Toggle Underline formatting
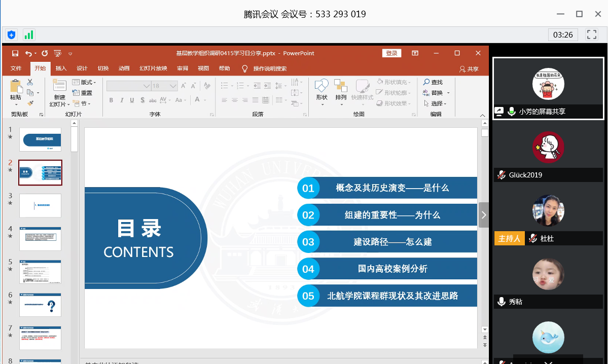The width and height of the screenshot is (608, 364). [x=132, y=100]
